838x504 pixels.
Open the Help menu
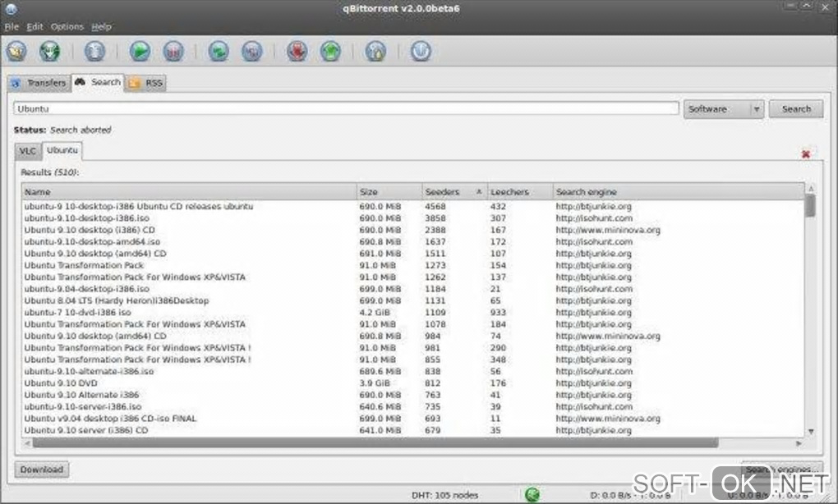point(101,27)
